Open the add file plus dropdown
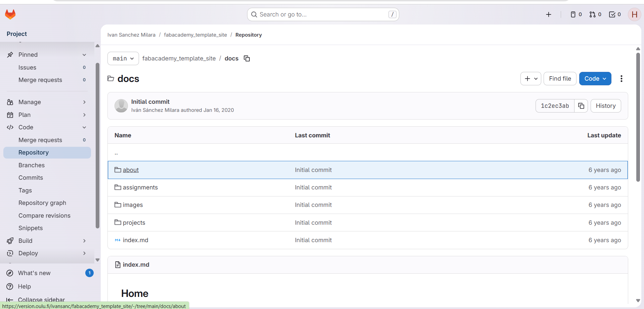Screen dimensions: 644x309 coord(531,79)
